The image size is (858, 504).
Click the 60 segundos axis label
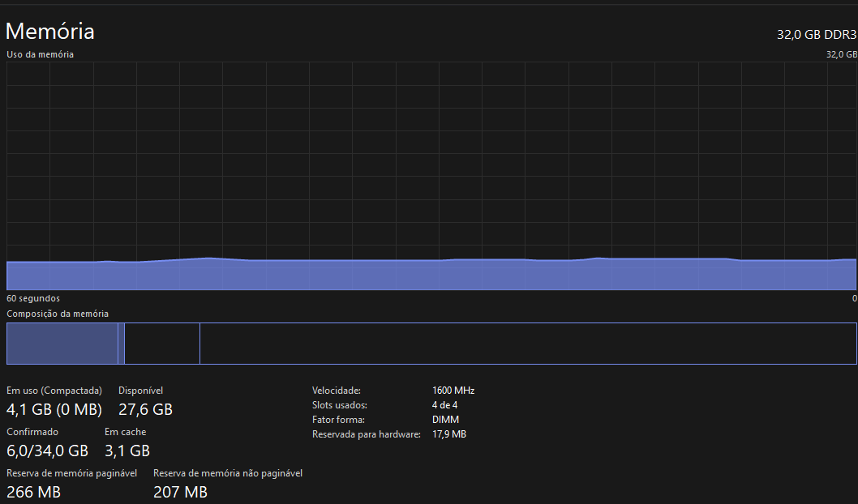click(33, 298)
